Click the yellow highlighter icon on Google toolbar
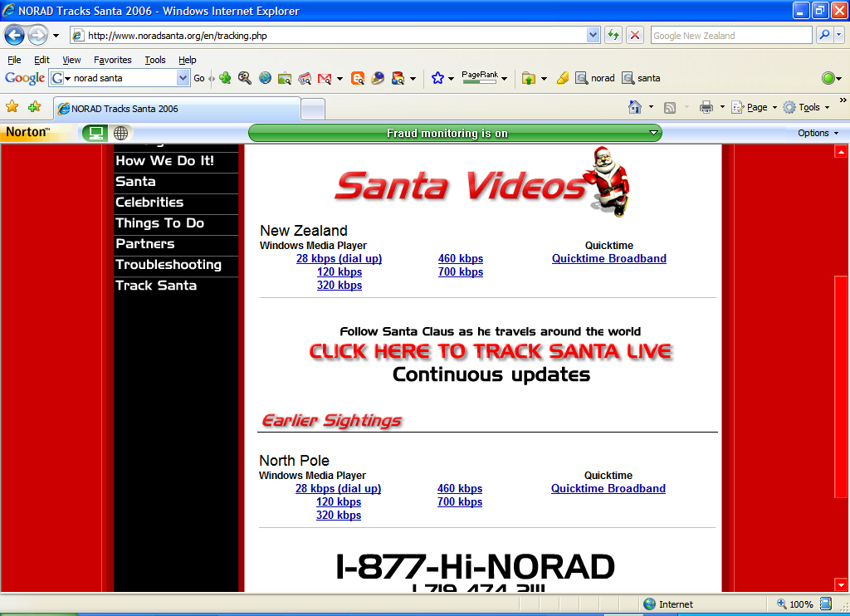 pyautogui.click(x=563, y=78)
